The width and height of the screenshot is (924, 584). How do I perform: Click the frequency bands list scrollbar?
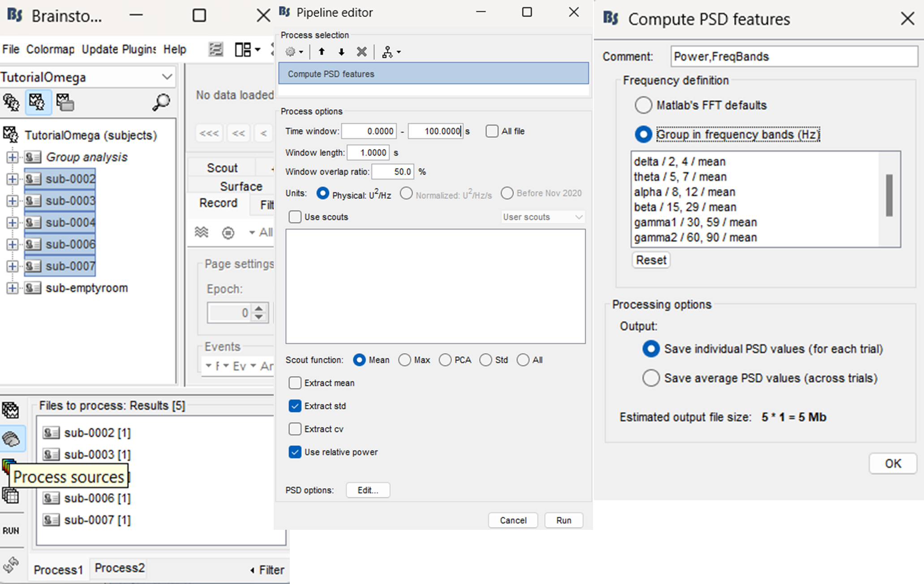click(889, 196)
